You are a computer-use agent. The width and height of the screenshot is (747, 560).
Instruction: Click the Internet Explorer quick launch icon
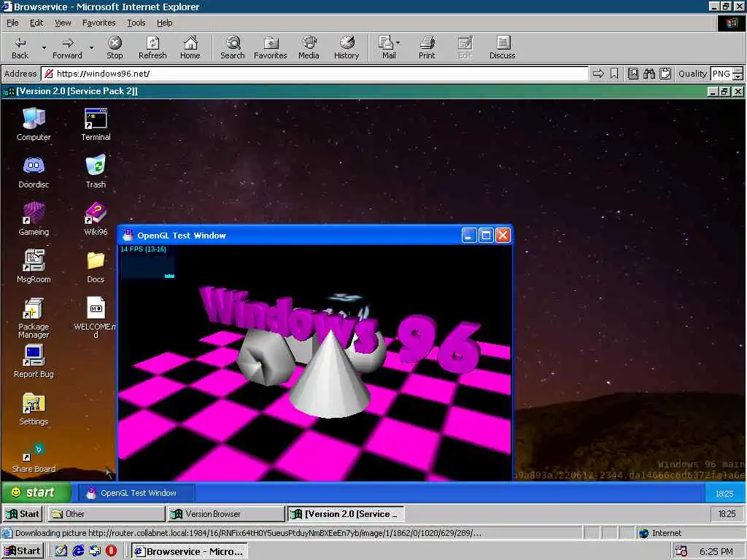pyautogui.click(x=78, y=551)
